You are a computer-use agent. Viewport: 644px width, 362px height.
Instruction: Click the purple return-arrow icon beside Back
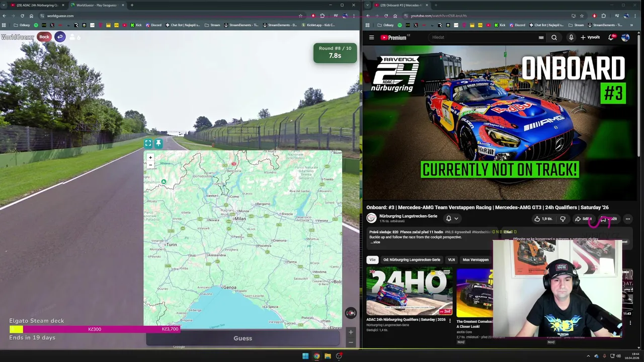click(x=60, y=37)
